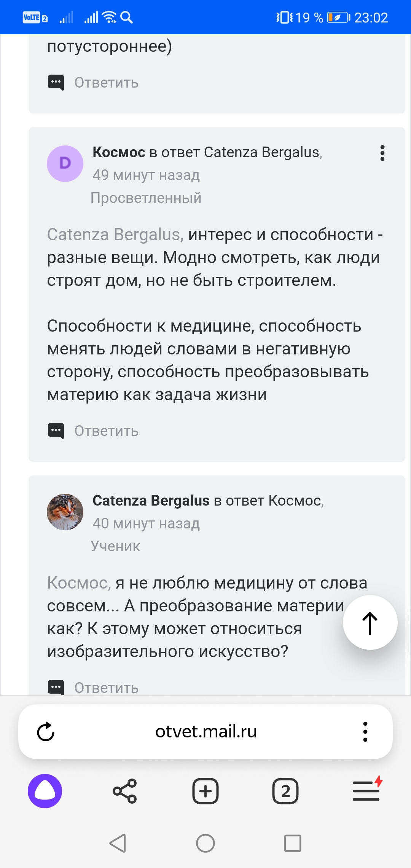The image size is (411, 868).
Task: Open three-dot menu in address bar
Action: click(x=365, y=732)
